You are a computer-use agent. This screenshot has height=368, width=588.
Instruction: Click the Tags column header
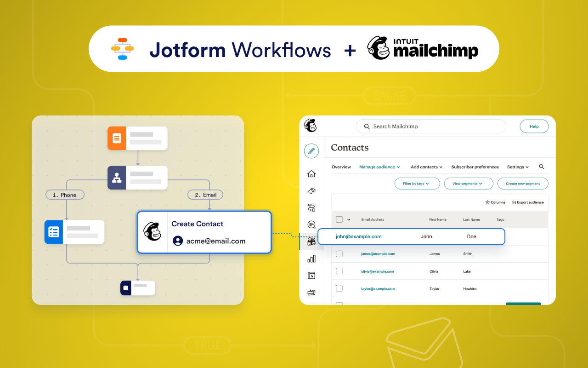click(500, 220)
